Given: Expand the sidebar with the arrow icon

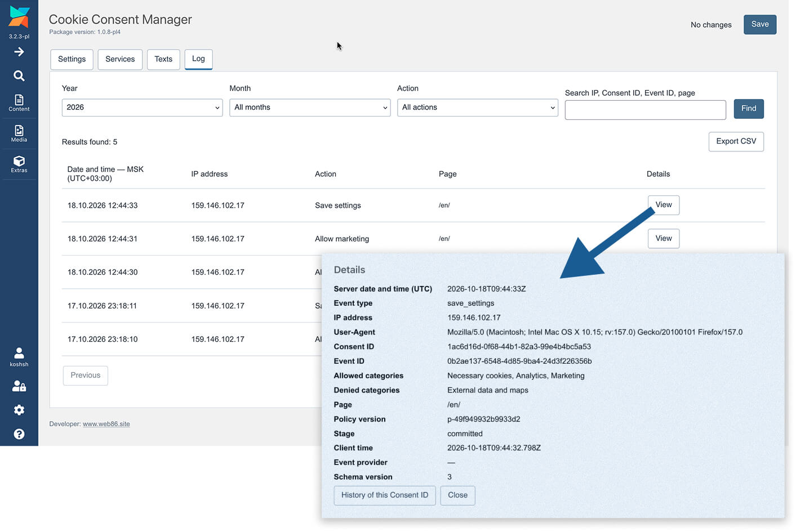Looking at the screenshot, I should [x=19, y=52].
